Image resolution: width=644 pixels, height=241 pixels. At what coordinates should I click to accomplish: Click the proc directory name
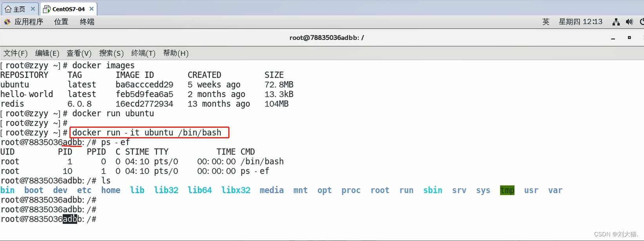click(x=351, y=190)
